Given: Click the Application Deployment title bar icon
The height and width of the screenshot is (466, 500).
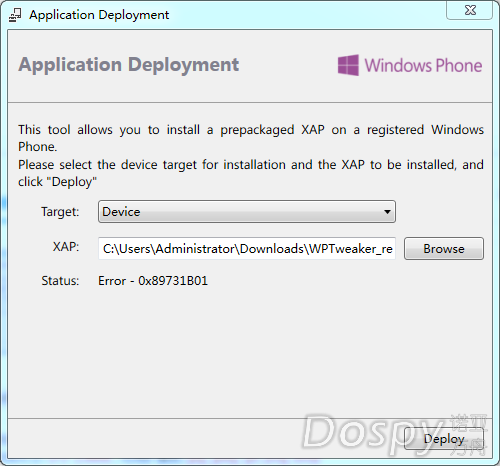Looking at the screenshot, I should pyautogui.click(x=15, y=15).
